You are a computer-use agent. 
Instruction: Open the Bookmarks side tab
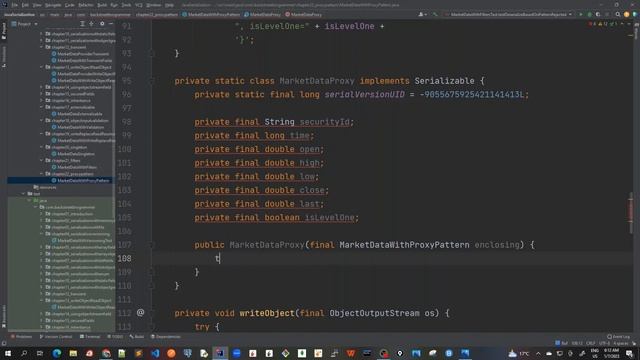pos(4,316)
